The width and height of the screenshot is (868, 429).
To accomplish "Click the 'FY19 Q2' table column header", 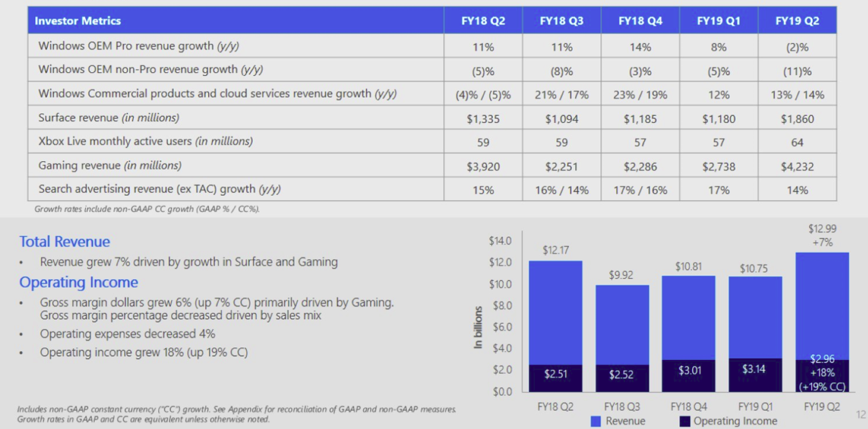I will coord(797,21).
